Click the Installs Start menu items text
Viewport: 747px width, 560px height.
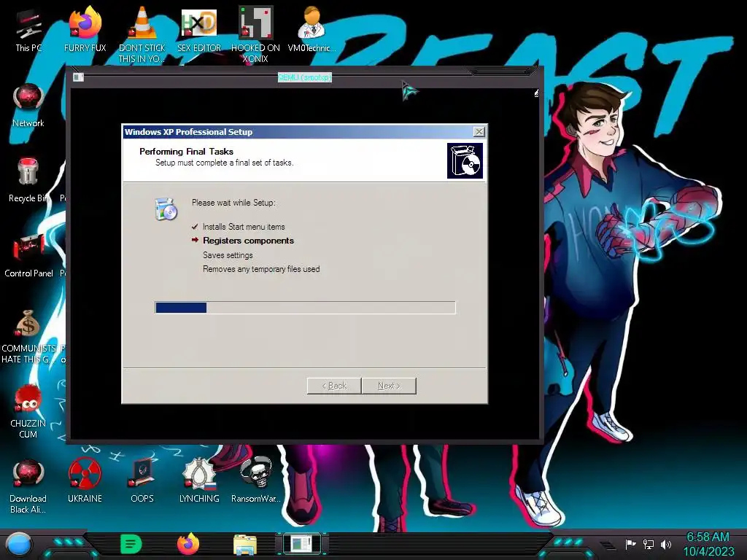pyautogui.click(x=244, y=227)
